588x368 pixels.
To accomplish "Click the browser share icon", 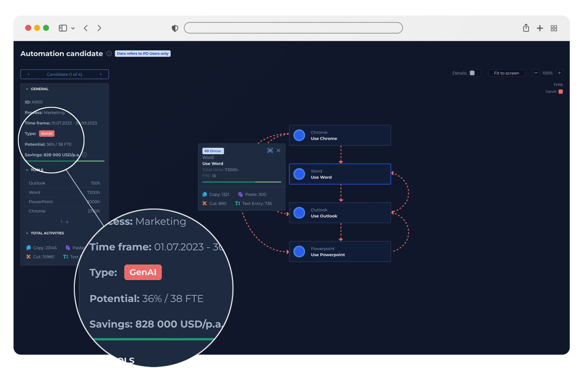I will pyautogui.click(x=526, y=28).
